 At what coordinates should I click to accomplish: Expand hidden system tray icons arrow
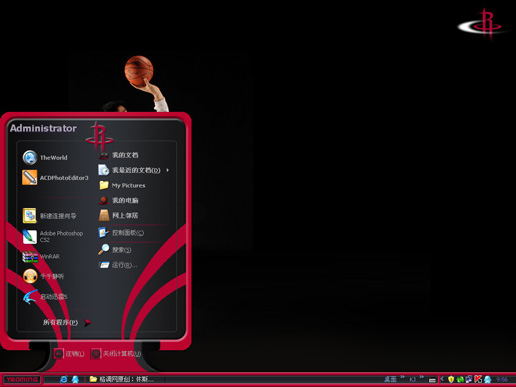point(442,379)
